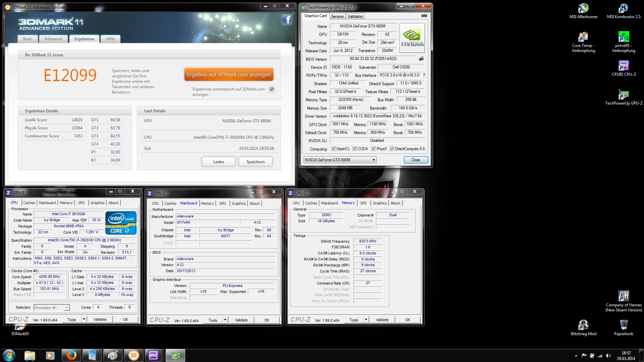Toggle automatic result display on 3DMark.com
The height and width of the screenshot is (362, 644).
point(272,89)
